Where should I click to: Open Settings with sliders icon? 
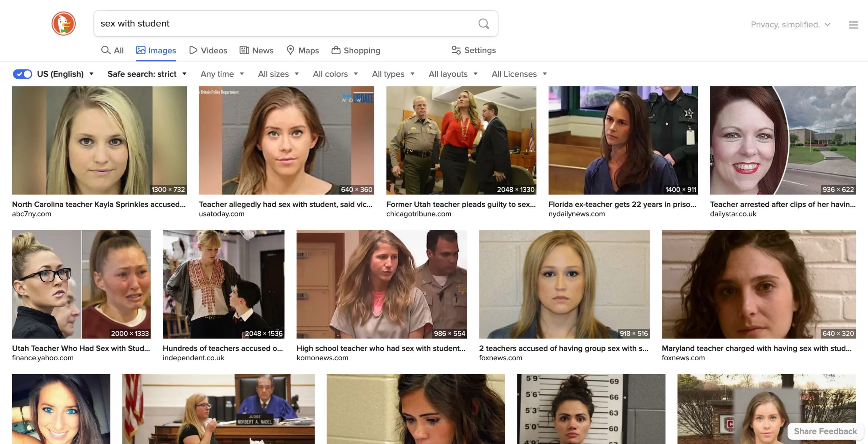(x=474, y=50)
